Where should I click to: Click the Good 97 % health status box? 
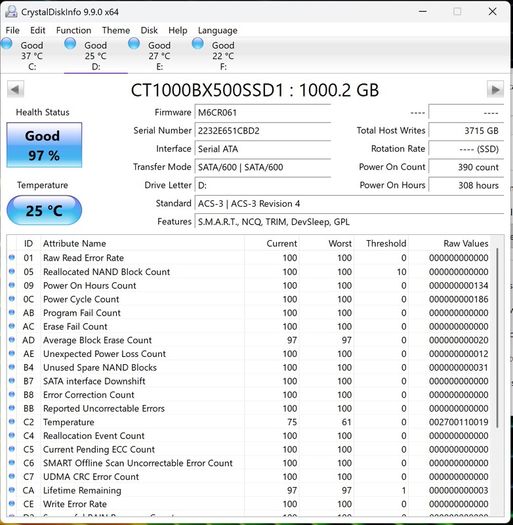pyautogui.click(x=44, y=145)
